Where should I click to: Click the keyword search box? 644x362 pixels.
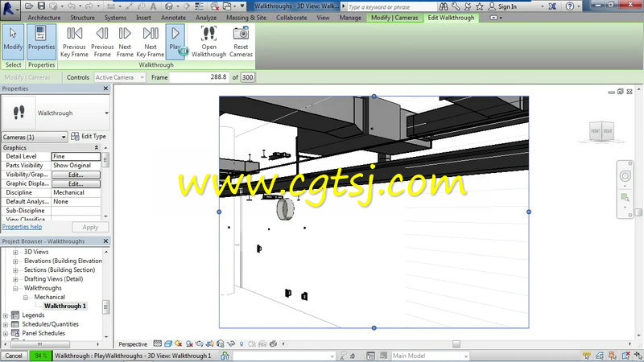[x=392, y=6]
